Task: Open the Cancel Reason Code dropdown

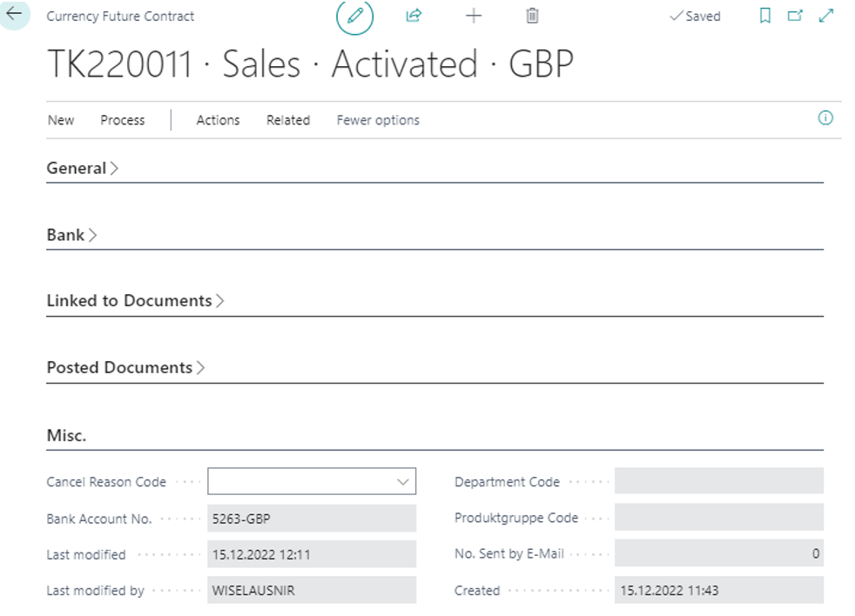Action: pyautogui.click(x=402, y=481)
